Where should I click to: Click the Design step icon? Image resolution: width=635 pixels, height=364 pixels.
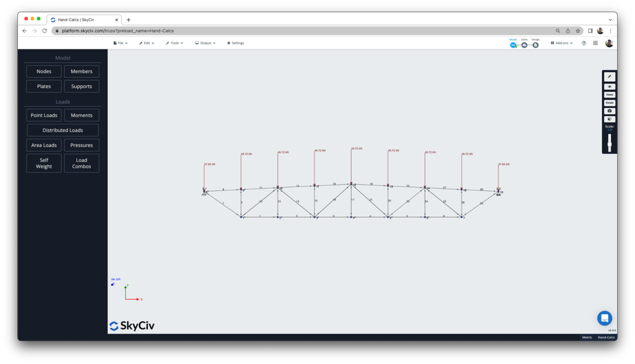(535, 45)
